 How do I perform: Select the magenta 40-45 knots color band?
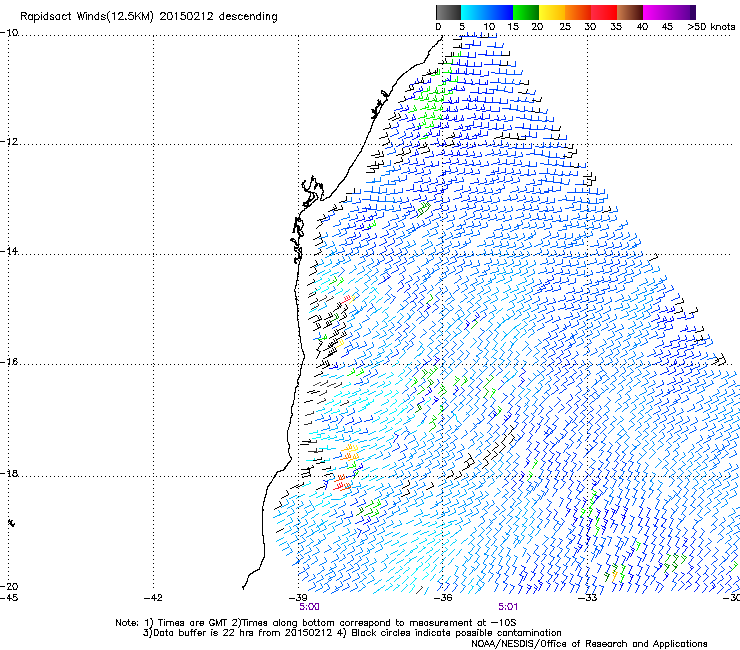tap(656, 12)
